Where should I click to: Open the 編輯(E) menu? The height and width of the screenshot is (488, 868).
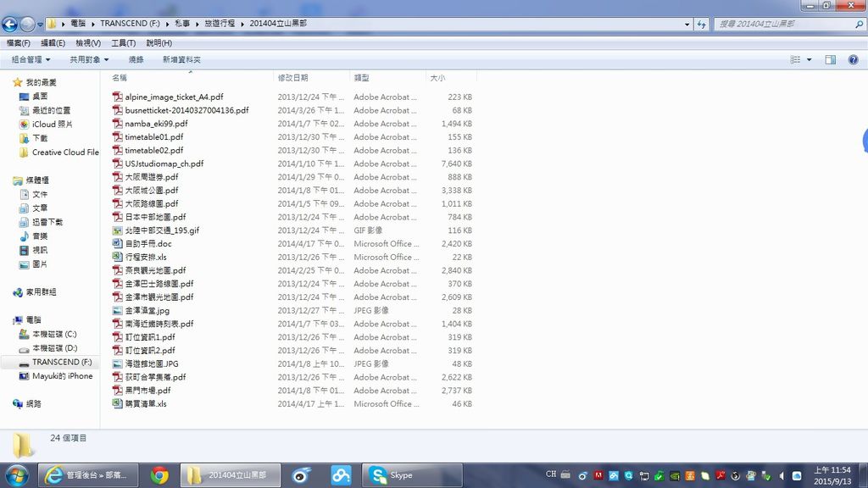tap(53, 42)
